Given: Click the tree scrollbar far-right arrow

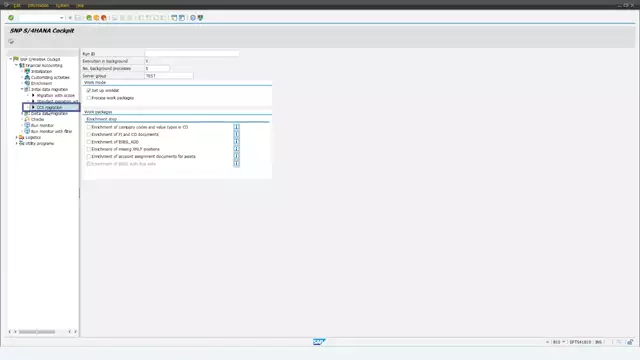Looking at the screenshot, I should pos(75,332).
